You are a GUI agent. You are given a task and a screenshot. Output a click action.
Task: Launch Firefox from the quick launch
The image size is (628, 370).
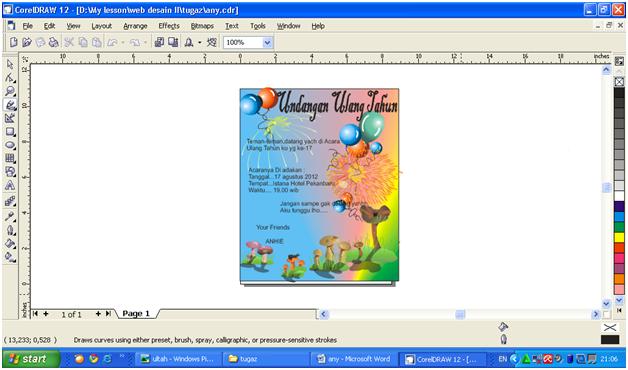79,359
